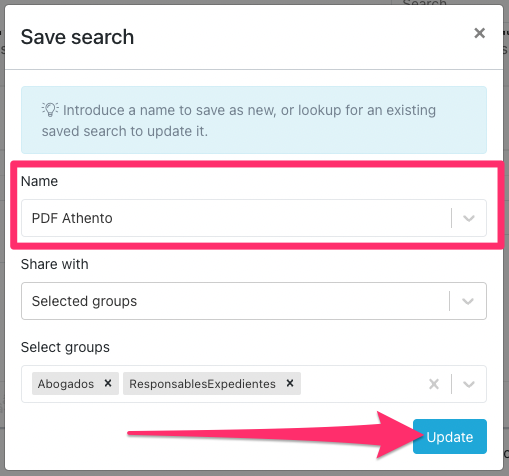Clear all selected groups

pos(434,384)
